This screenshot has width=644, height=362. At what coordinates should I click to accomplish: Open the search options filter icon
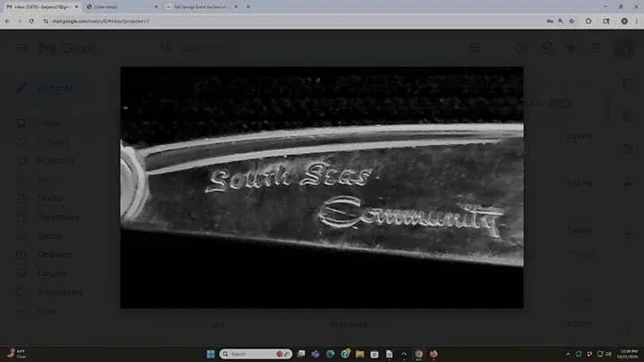click(x=474, y=47)
